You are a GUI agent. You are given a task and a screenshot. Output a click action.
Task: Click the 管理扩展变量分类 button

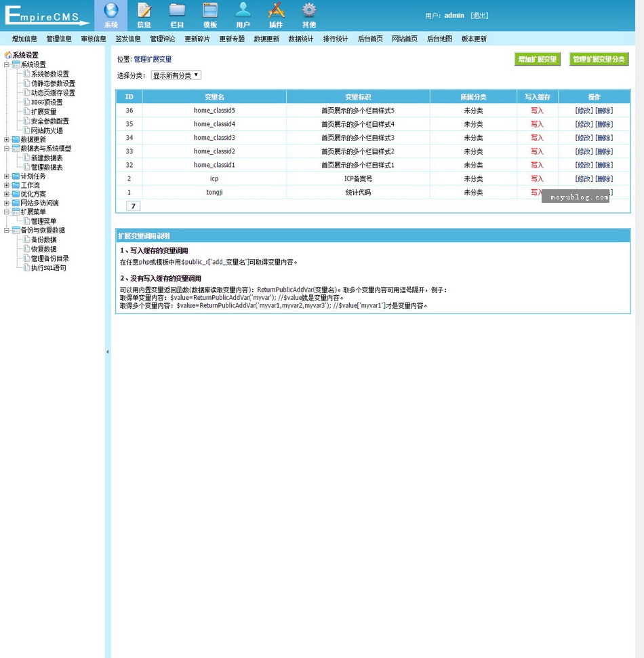(599, 60)
